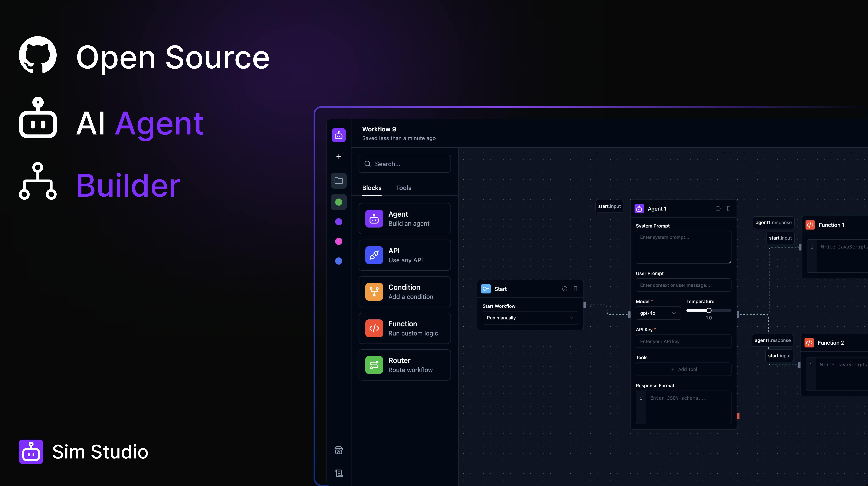
Task: Click the red handle beside Response Format
Action: coord(738,416)
